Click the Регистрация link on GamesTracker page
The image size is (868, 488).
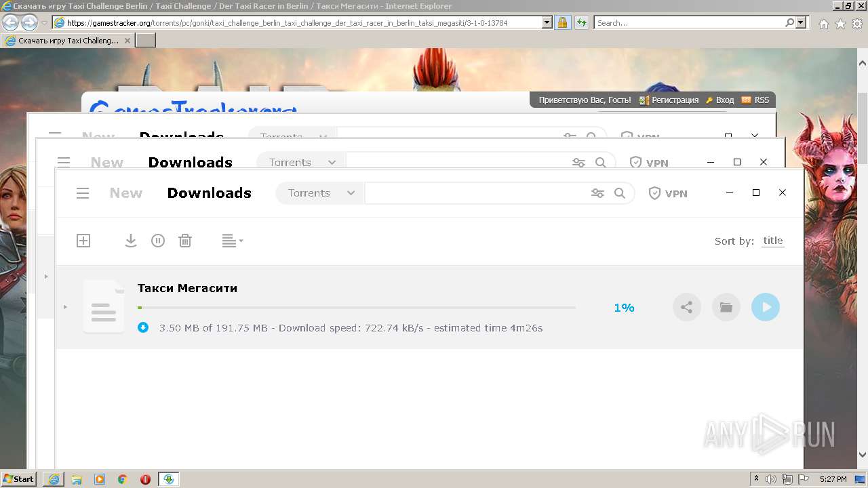point(669,100)
